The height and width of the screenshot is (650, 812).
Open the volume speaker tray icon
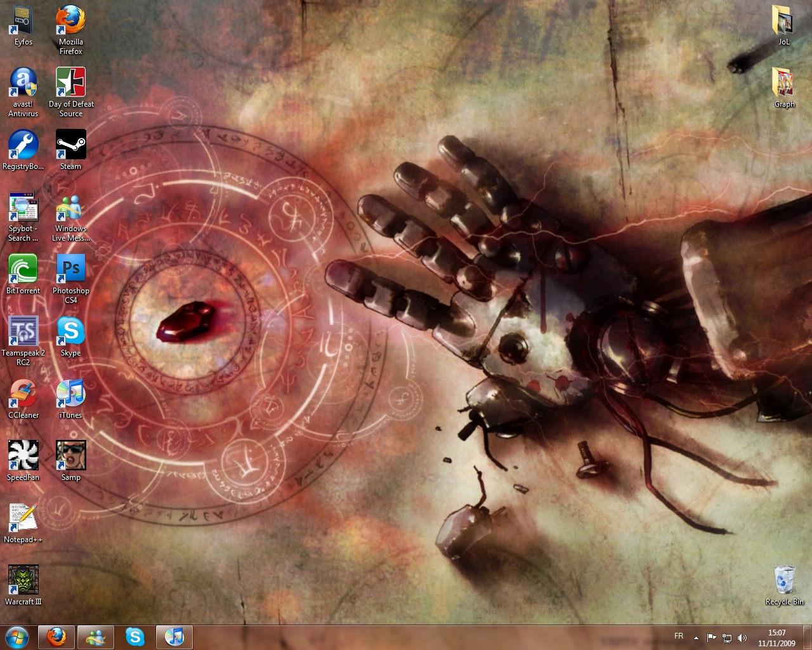point(742,637)
